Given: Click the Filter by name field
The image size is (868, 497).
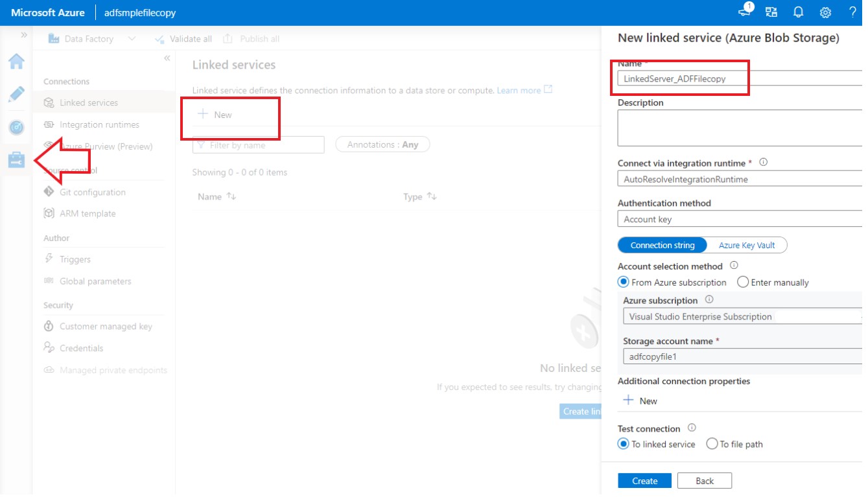Looking at the screenshot, I should 258,145.
